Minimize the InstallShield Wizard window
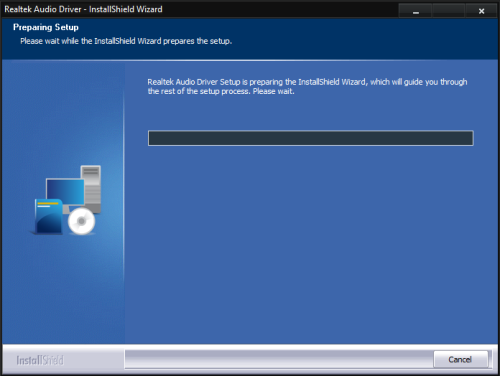This screenshot has width=500, height=376. click(415, 11)
